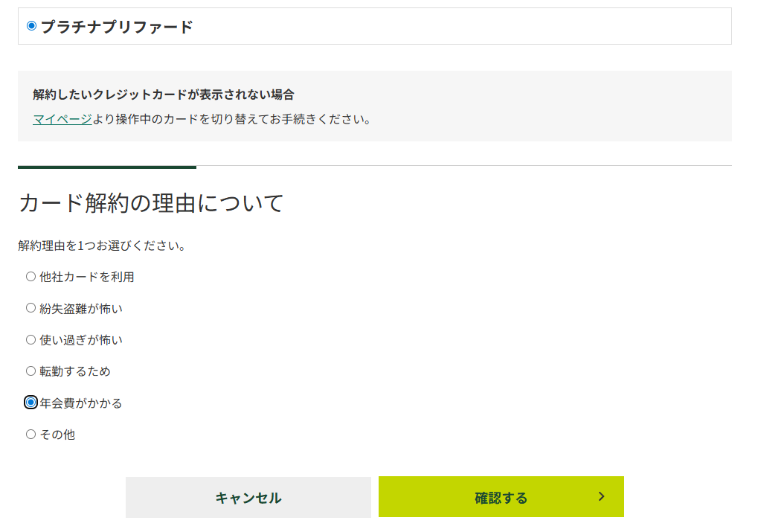Pick the 使い過ぎが怖い radio button
Viewport: 758px width, 532px height.
(30, 340)
